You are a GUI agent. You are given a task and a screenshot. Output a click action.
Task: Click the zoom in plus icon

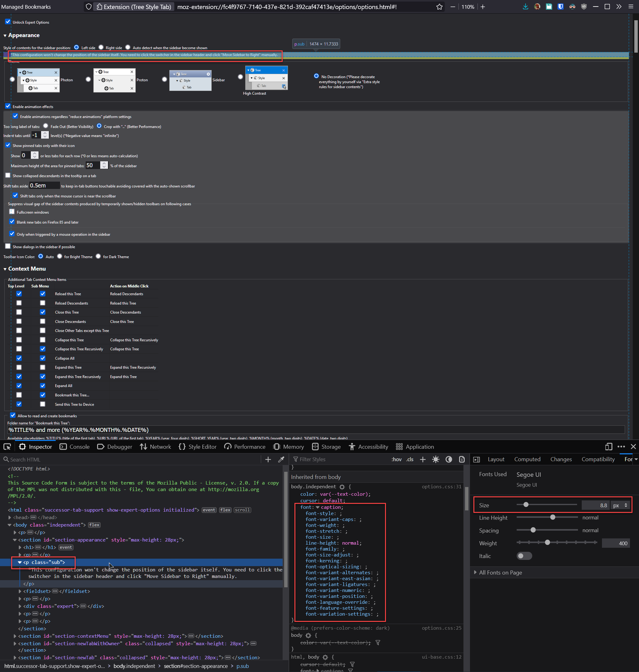click(483, 7)
